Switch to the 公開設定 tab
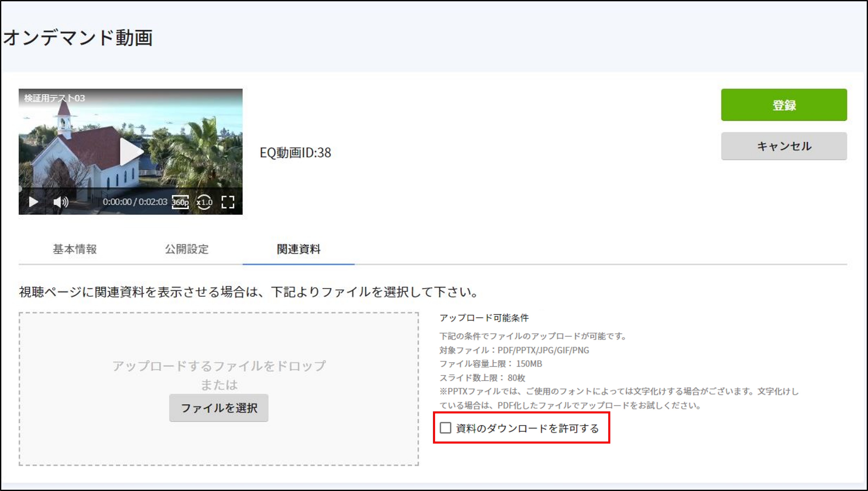This screenshot has width=868, height=491. (187, 249)
